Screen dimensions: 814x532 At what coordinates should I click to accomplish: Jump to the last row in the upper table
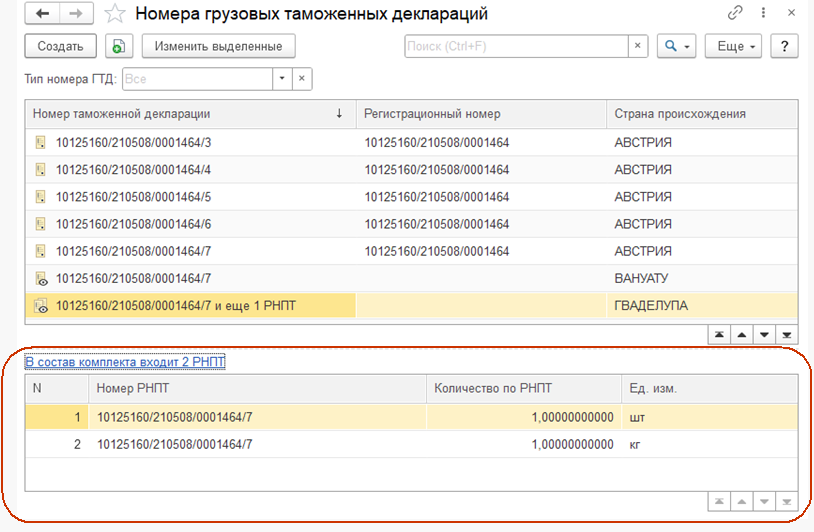point(787,333)
